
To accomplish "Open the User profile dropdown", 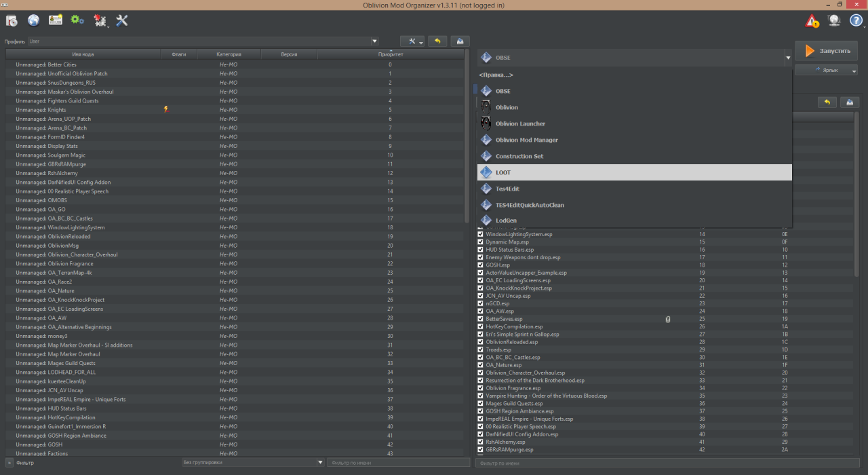I will pyautogui.click(x=203, y=41).
